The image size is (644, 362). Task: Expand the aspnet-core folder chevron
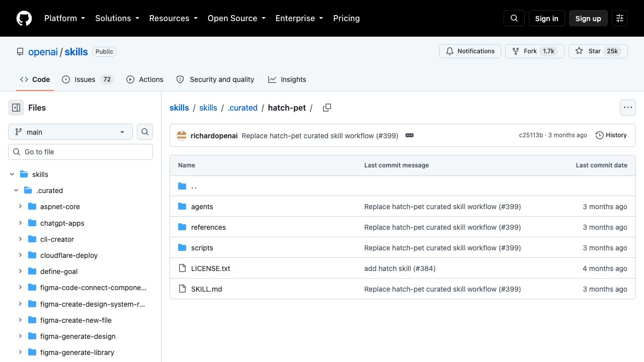click(x=20, y=207)
